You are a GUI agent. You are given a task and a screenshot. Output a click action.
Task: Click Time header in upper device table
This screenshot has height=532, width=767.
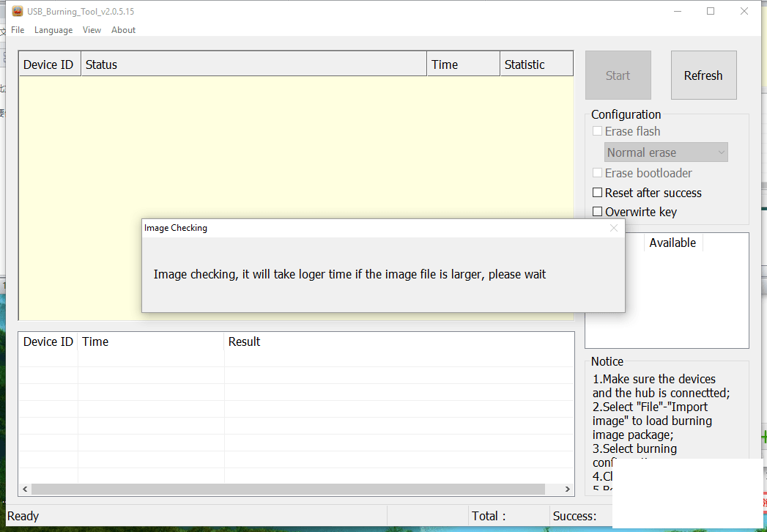click(464, 64)
